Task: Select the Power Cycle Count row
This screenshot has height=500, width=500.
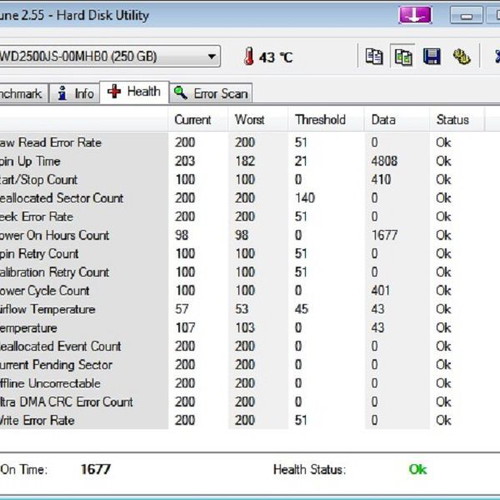Action: (242, 291)
